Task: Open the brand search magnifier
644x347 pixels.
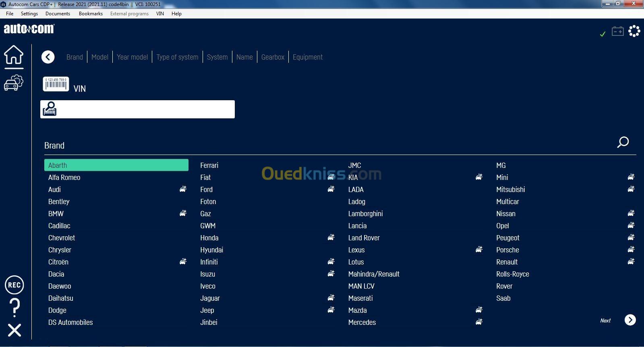Action: 623,142
